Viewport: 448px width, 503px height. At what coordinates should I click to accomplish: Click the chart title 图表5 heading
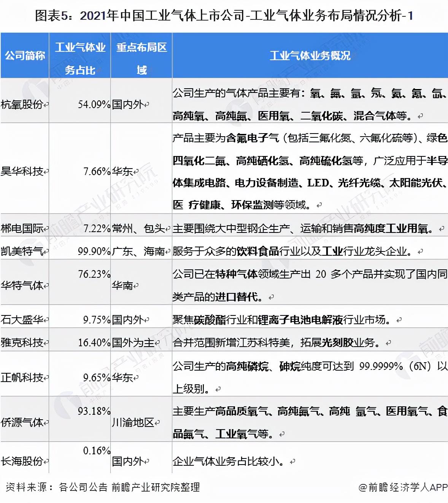(x=224, y=16)
